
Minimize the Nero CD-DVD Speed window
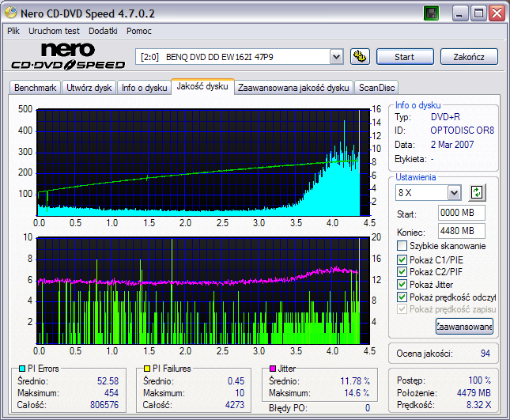(460, 13)
